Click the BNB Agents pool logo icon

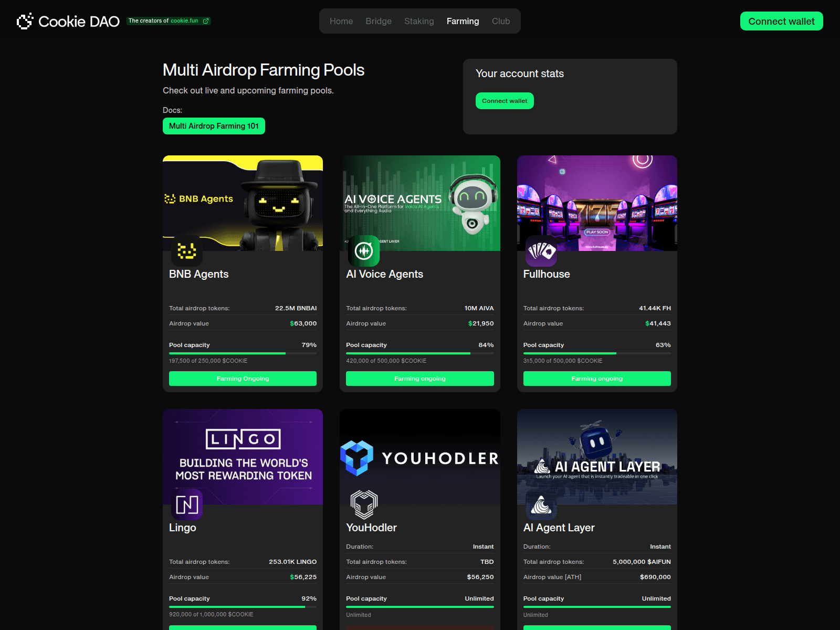pos(186,251)
